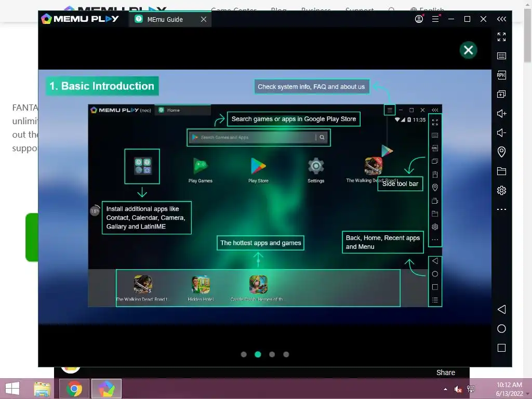Tap the Android Home circle button

point(501,328)
